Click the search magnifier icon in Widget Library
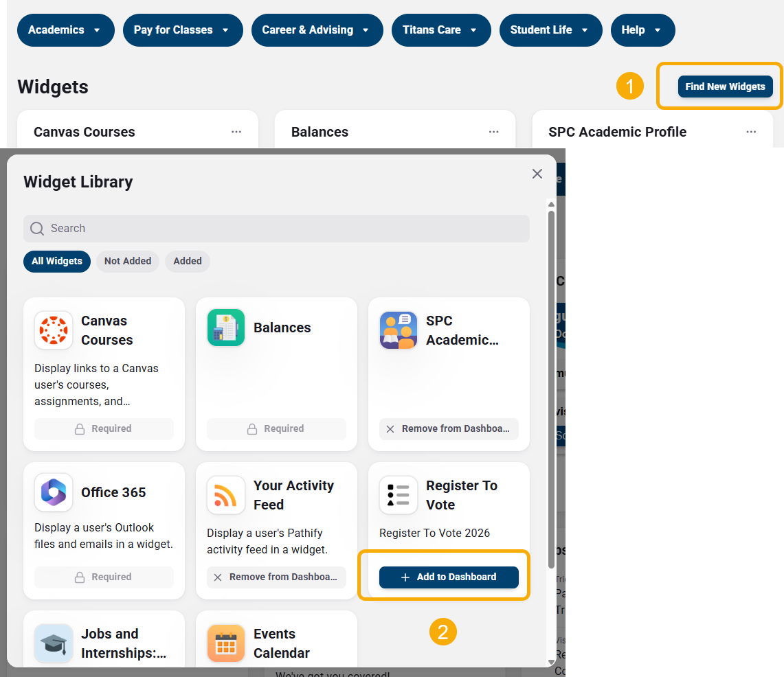The image size is (784, 677). click(x=37, y=229)
